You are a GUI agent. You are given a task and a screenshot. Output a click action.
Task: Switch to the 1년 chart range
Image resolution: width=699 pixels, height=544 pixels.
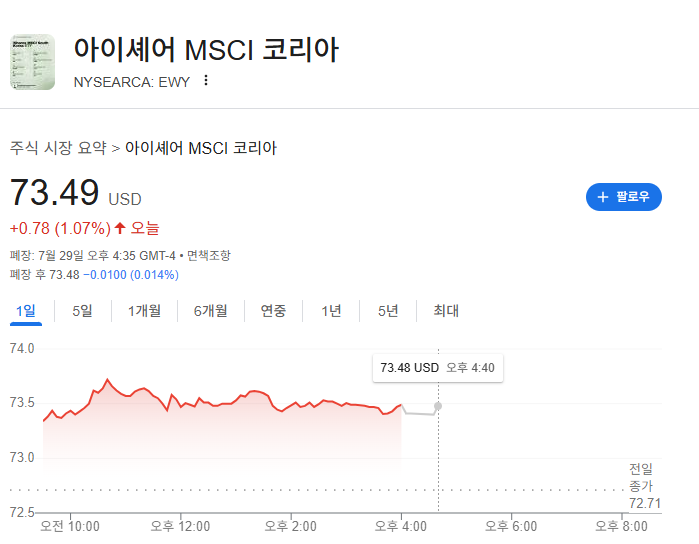point(331,311)
